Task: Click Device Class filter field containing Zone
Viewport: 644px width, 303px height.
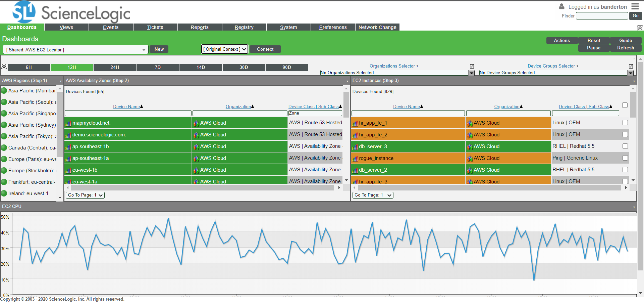Action: [315, 113]
